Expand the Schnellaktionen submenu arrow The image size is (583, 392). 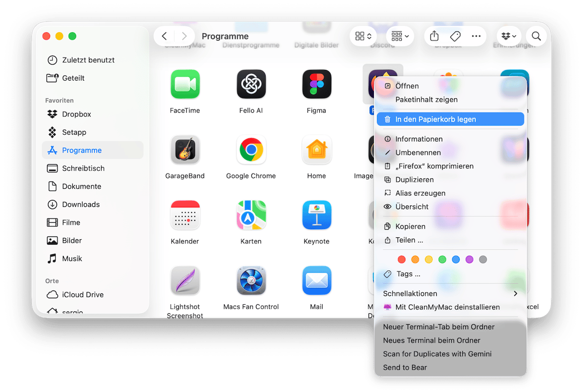(x=515, y=293)
